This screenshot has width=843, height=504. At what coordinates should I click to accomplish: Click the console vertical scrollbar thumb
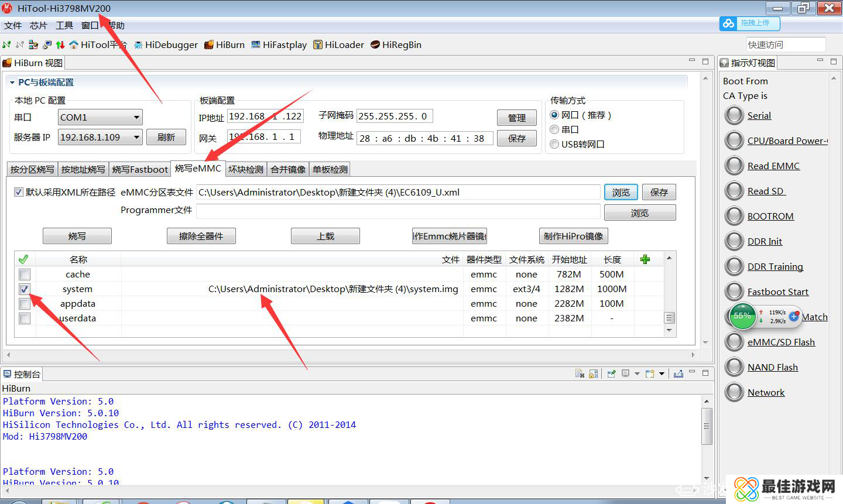point(707,426)
